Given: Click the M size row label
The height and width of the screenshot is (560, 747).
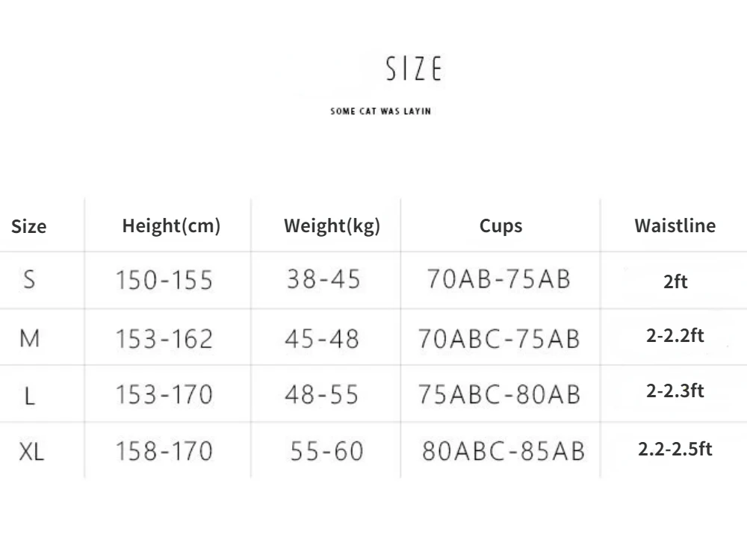Looking at the screenshot, I should point(29,339).
